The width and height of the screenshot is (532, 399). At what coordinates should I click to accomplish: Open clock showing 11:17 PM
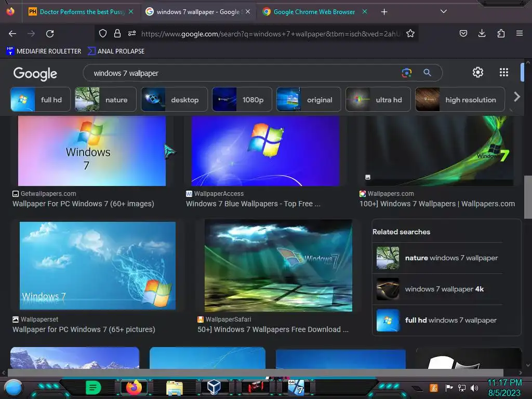tap(504, 388)
